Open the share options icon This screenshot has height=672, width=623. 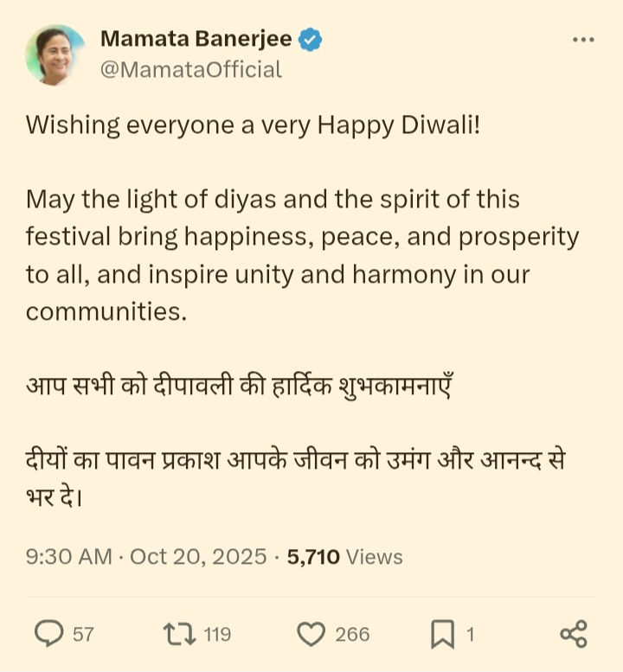click(x=573, y=634)
